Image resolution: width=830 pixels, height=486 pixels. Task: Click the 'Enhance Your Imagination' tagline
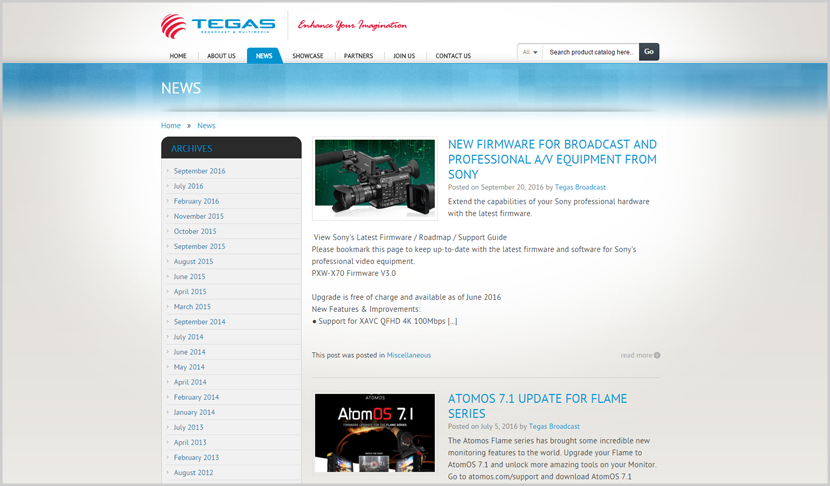point(352,25)
